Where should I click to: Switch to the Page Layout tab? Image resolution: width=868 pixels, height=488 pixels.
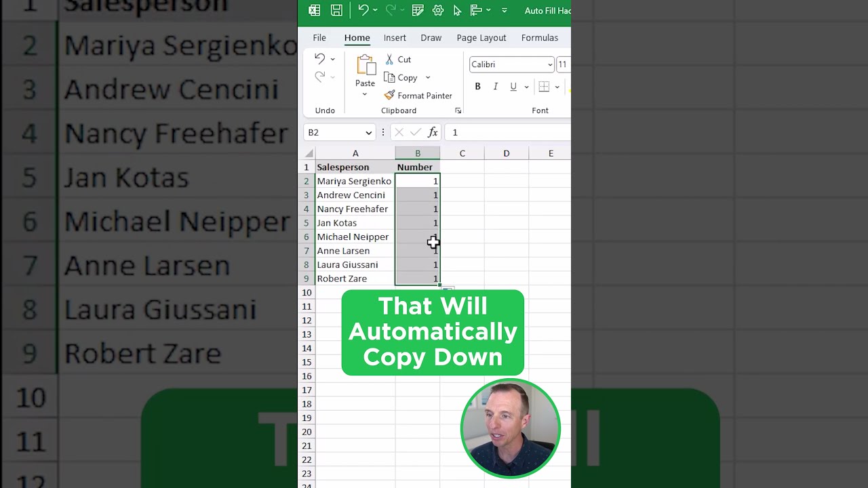[481, 38]
